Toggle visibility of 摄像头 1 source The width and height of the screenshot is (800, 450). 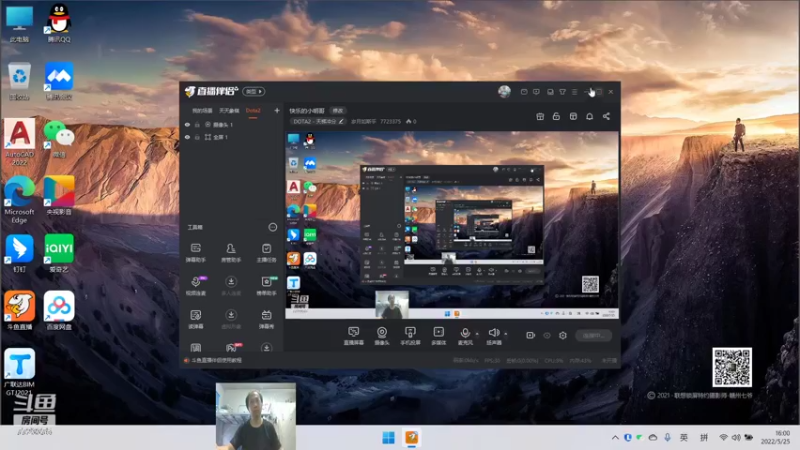[x=187, y=124]
